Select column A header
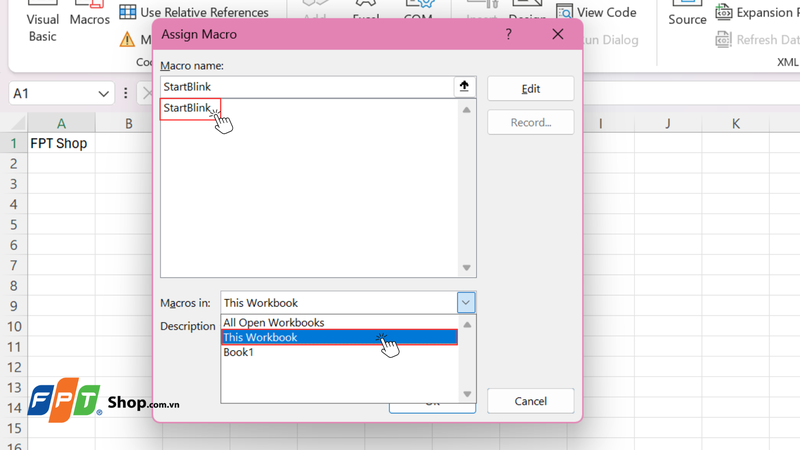The image size is (800, 450). point(61,123)
